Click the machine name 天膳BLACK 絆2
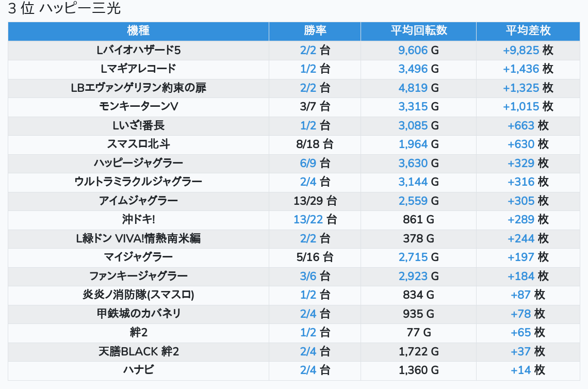The height and width of the screenshot is (389, 588). [x=138, y=352]
